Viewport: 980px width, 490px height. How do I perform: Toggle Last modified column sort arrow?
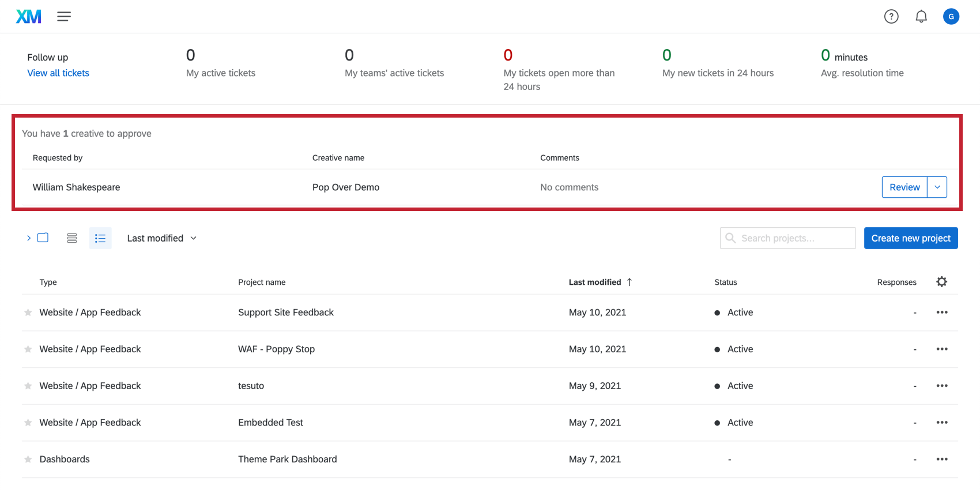pos(630,282)
